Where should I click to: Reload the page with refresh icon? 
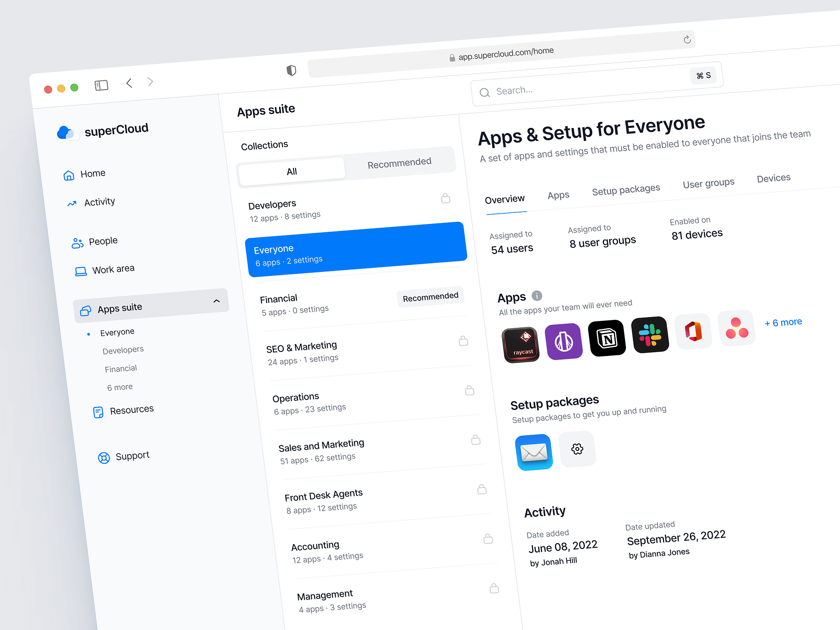pyautogui.click(x=687, y=39)
